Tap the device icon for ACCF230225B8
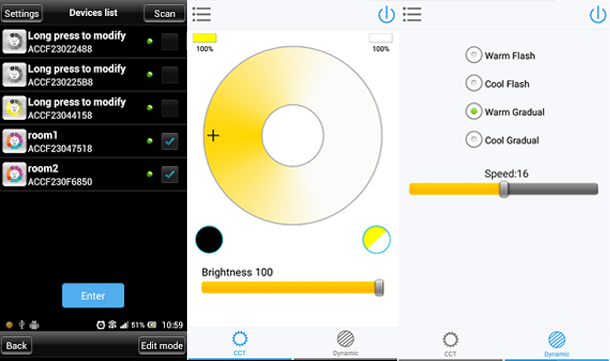This screenshot has width=610, height=361. (x=14, y=74)
